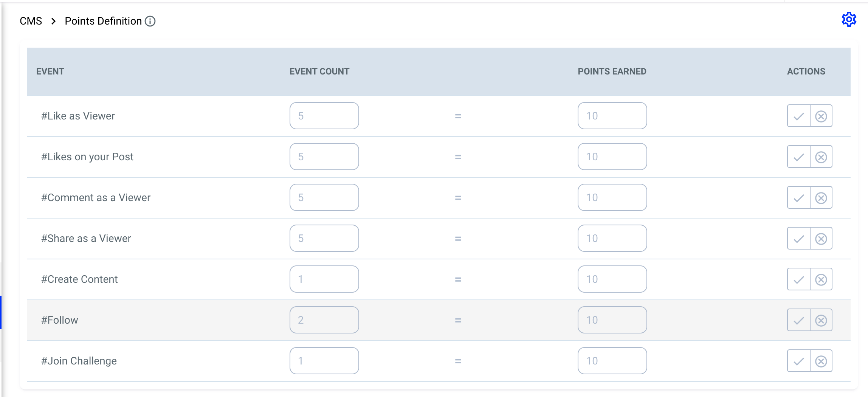Screen dimensions: 868x397
Task: Cancel changes for #Comment as a Viewer
Action: 821,198
